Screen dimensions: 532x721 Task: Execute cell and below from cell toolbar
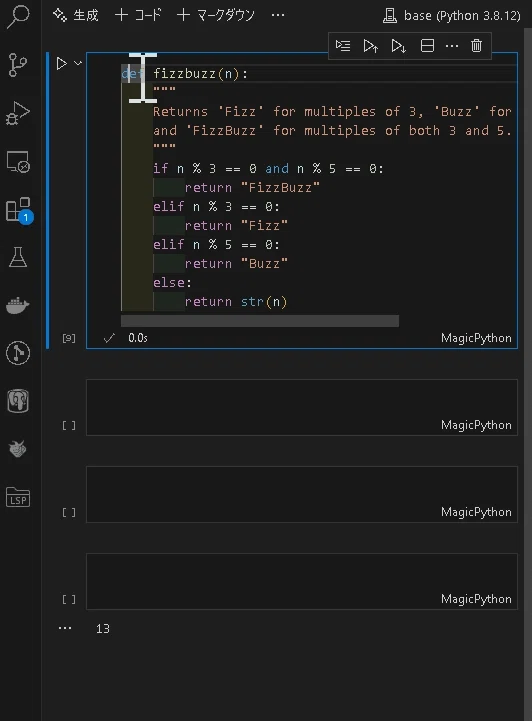pyautogui.click(x=398, y=46)
